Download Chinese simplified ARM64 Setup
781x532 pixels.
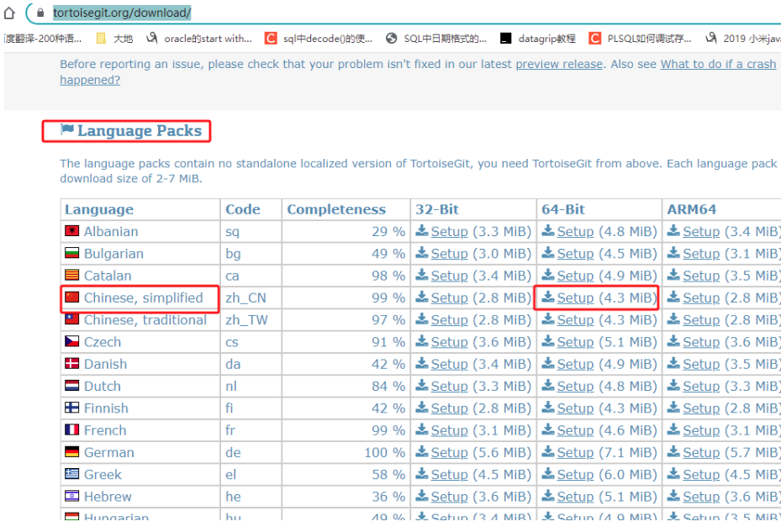701,298
